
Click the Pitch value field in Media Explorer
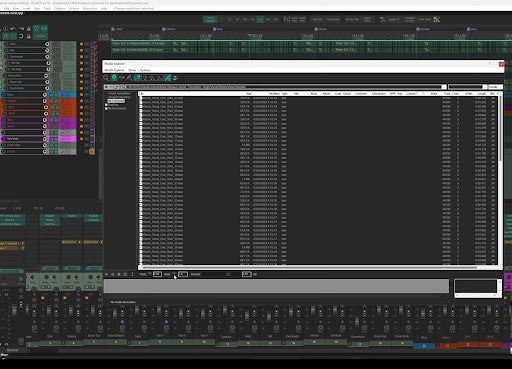(x=157, y=274)
